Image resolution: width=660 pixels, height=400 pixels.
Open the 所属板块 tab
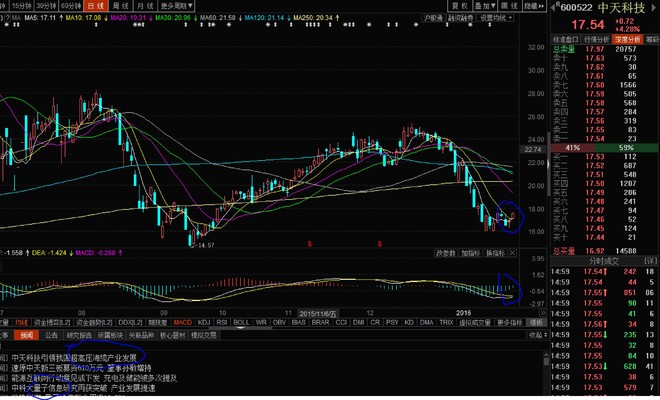(110, 335)
